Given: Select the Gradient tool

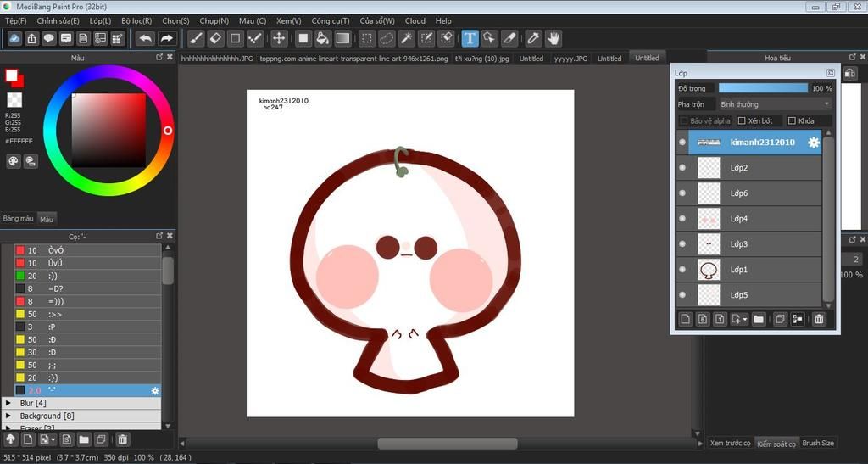Looking at the screenshot, I should coord(342,38).
